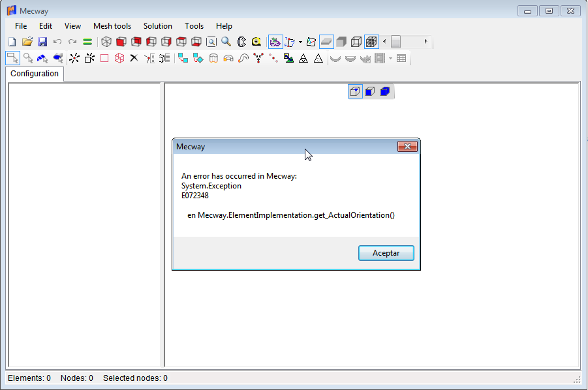Select the cube view with the red left face
The image size is (588, 390).
coord(151,42)
